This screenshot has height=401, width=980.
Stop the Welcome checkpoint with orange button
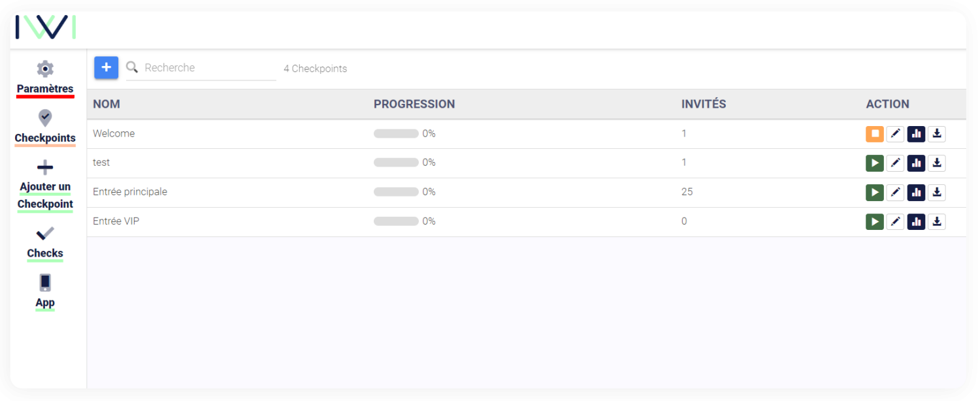[875, 134]
